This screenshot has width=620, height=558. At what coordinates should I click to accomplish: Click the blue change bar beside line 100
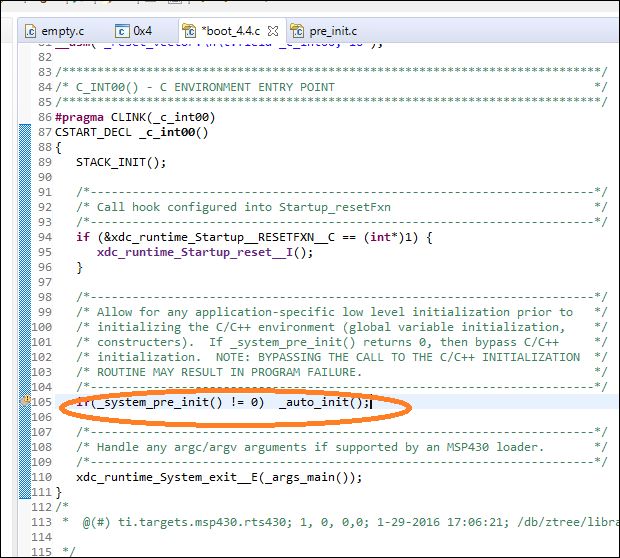(x=25, y=327)
